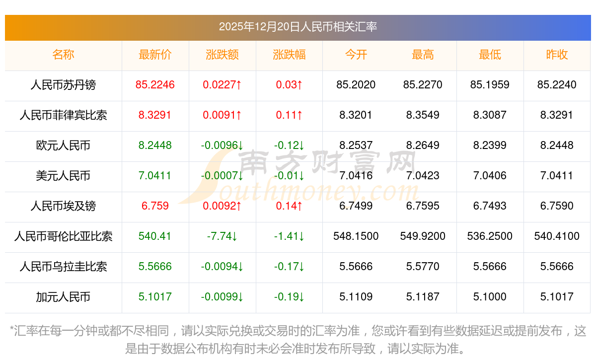Viewport: 596px width, 364px height.
Task: Click change percent -1.41↓
Action: (x=289, y=236)
